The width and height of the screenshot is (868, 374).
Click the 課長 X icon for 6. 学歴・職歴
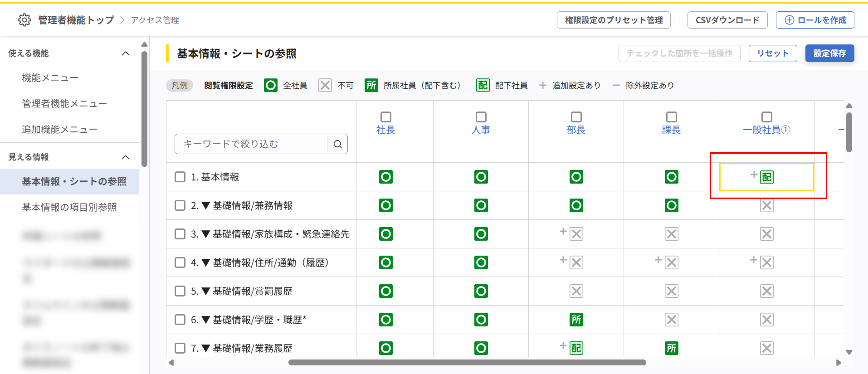point(671,320)
